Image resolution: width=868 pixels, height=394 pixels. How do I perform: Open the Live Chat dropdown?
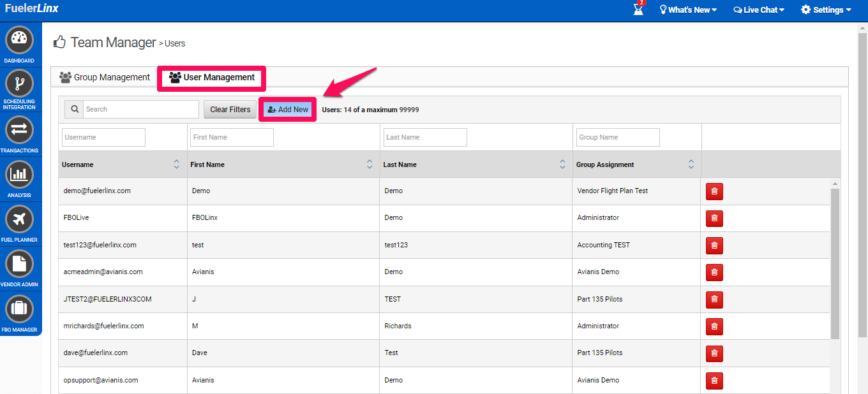[x=759, y=10]
